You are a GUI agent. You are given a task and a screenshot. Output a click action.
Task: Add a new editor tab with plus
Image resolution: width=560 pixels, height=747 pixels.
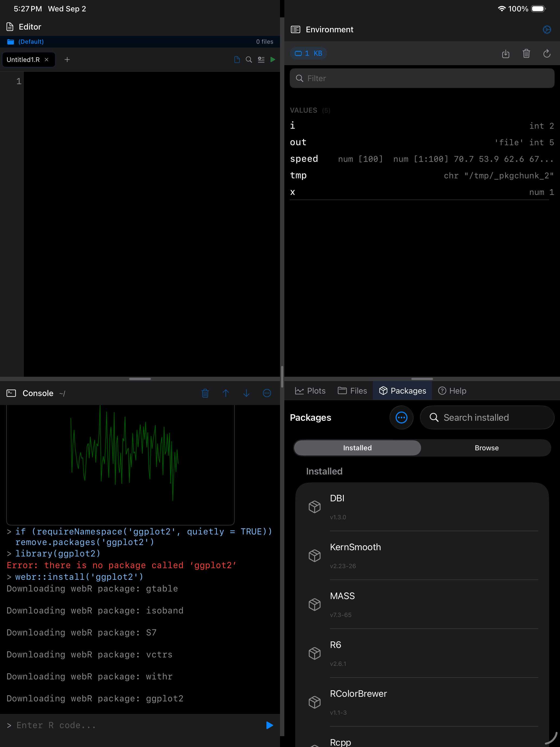click(67, 59)
